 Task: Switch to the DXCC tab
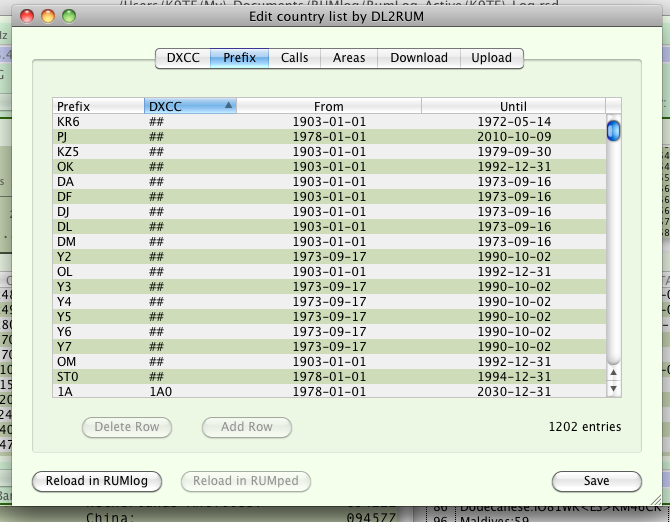(x=182, y=58)
